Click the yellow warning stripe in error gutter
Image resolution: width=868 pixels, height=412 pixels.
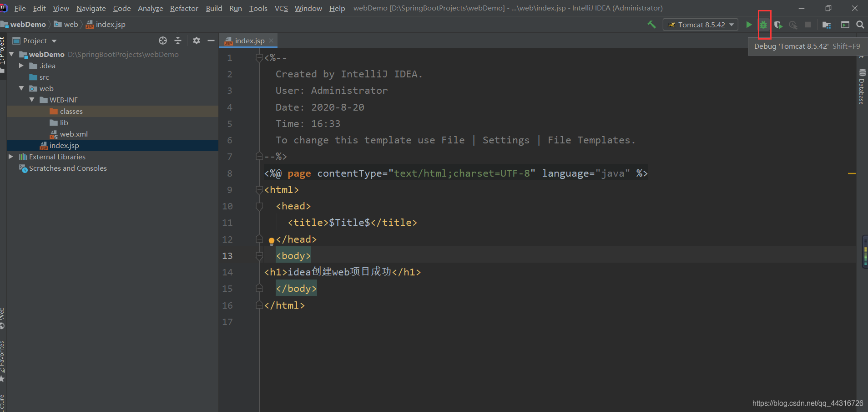coord(852,173)
